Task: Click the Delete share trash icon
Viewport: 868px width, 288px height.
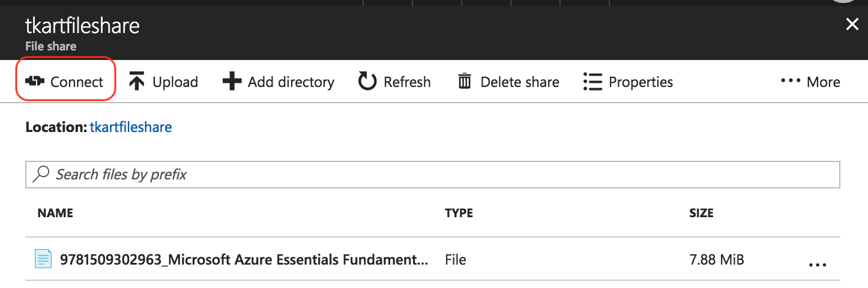Action: pyautogui.click(x=465, y=82)
